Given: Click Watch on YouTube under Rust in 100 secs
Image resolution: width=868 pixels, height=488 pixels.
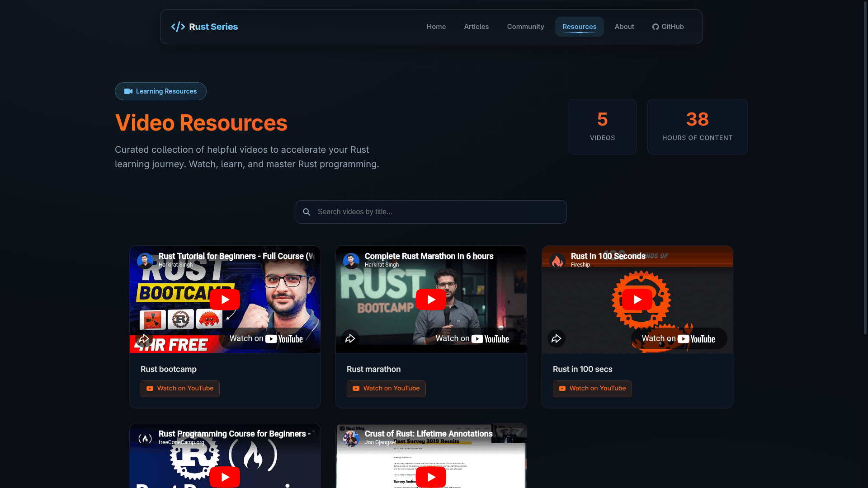Looking at the screenshot, I should [x=592, y=389].
